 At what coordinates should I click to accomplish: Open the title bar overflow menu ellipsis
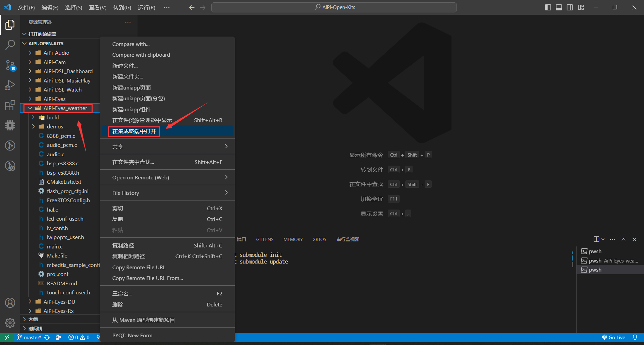167,7
